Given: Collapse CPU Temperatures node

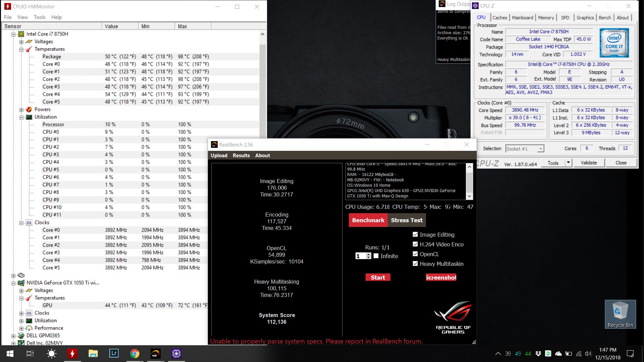Looking at the screenshot, I should tap(21, 49).
